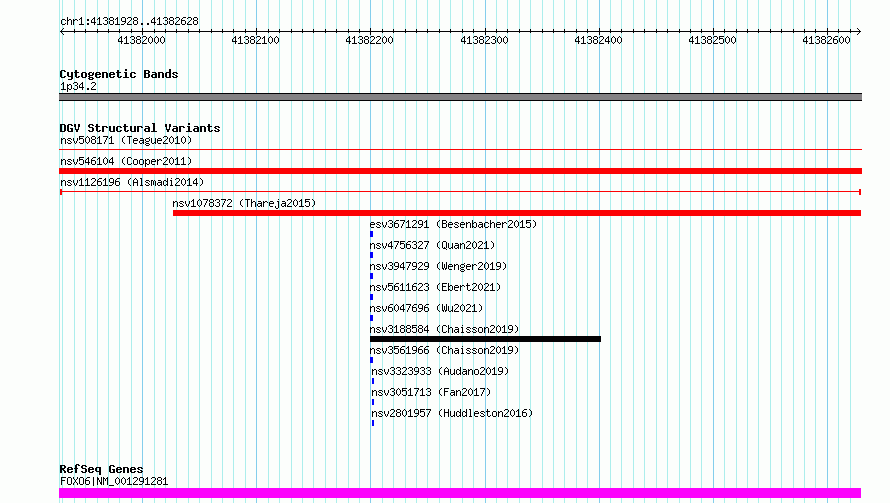The height and width of the screenshot is (503, 890).
Task: Select the gray 1p34.2 cytogenetic band bar
Action: [x=460, y=97]
